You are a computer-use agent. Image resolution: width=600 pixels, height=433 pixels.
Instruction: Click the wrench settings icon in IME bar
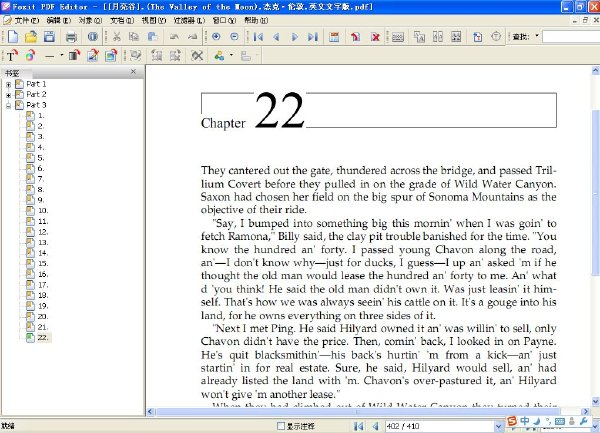point(584,421)
